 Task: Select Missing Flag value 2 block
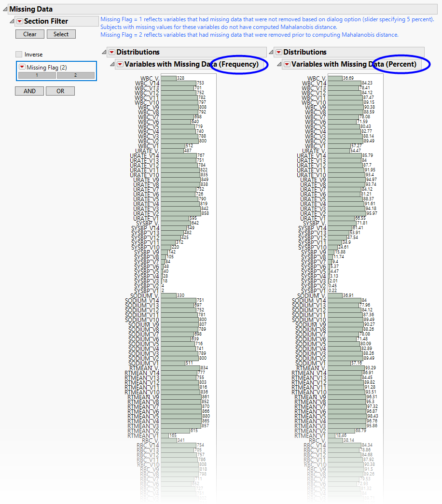[76, 75]
